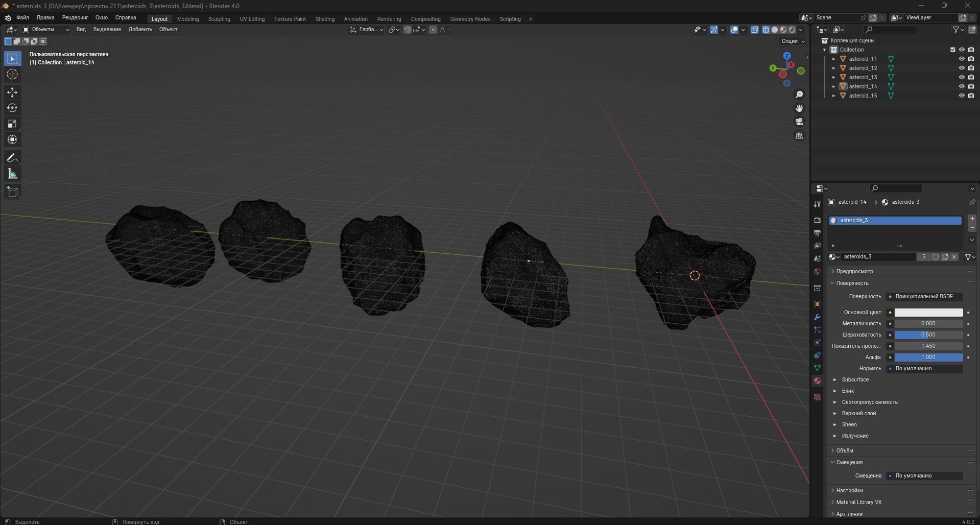980x525 pixels.
Task: Activate the Move tool
Action: click(12, 92)
